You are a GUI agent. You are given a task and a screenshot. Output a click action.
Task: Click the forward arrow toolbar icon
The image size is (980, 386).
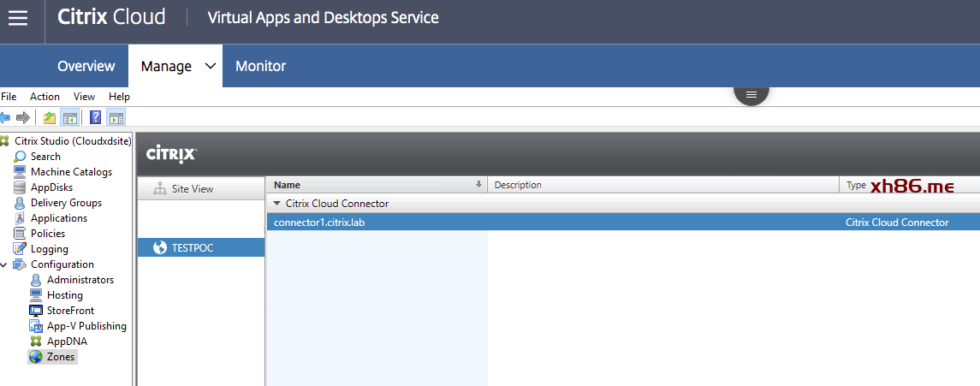click(23, 116)
